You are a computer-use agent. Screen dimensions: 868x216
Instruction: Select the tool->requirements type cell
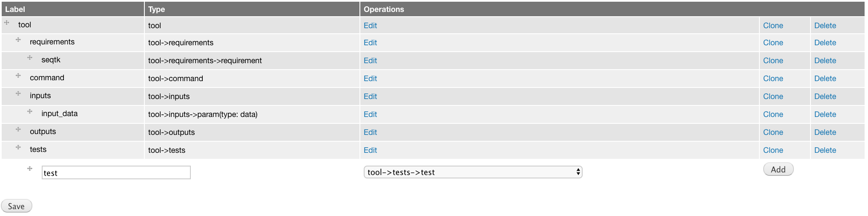pyautogui.click(x=252, y=43)
